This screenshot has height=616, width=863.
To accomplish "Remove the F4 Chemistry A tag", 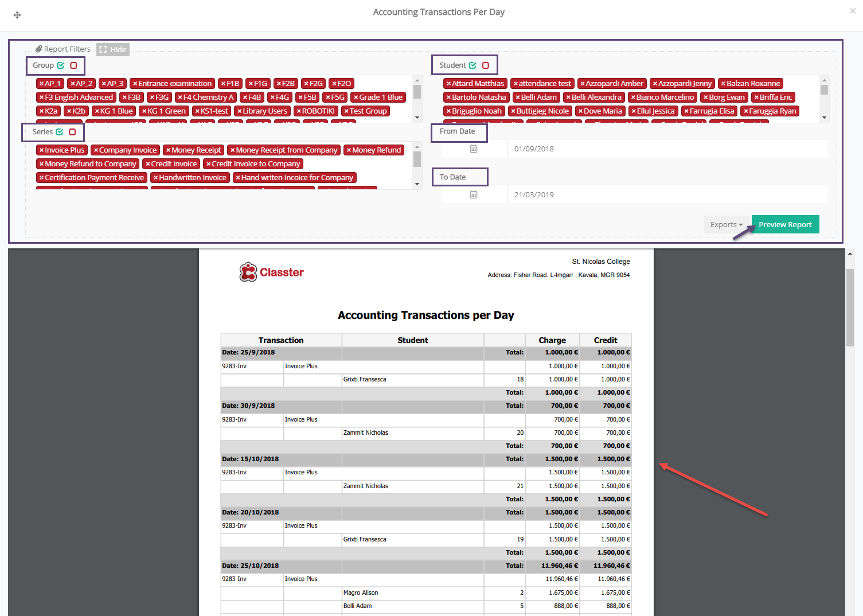I will 180,98.
